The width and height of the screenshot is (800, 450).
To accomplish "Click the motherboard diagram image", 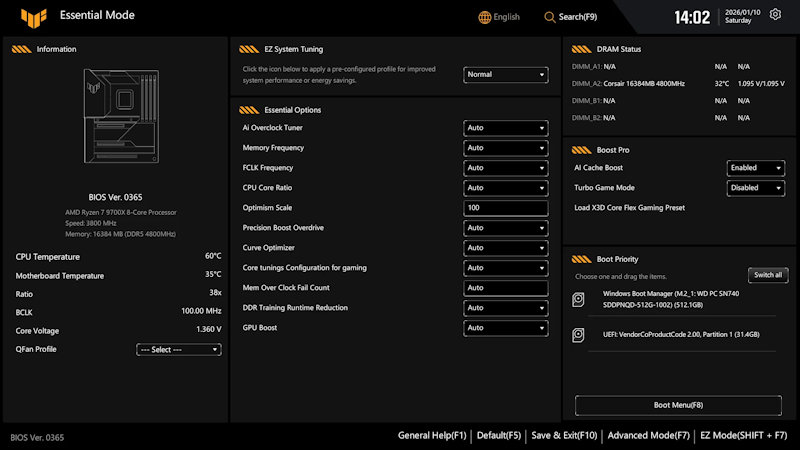I will 121,116.
